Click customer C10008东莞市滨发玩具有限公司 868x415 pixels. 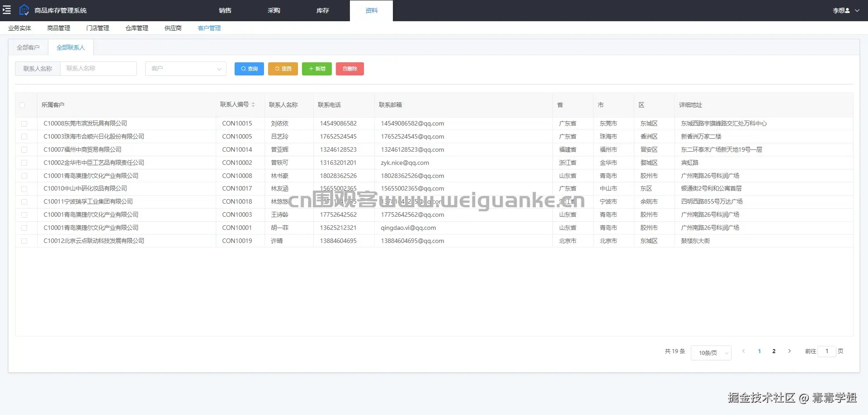(85, 123)
